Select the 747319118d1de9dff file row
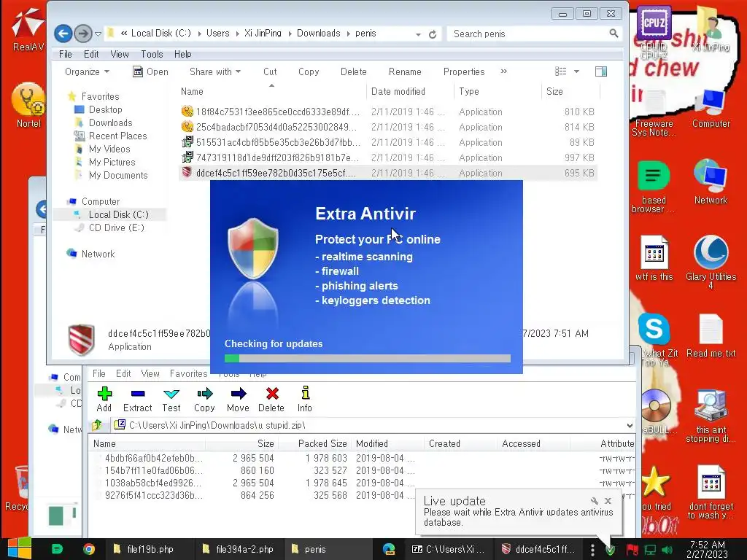This screenshot has width=747, height=560. click(388, 157)
